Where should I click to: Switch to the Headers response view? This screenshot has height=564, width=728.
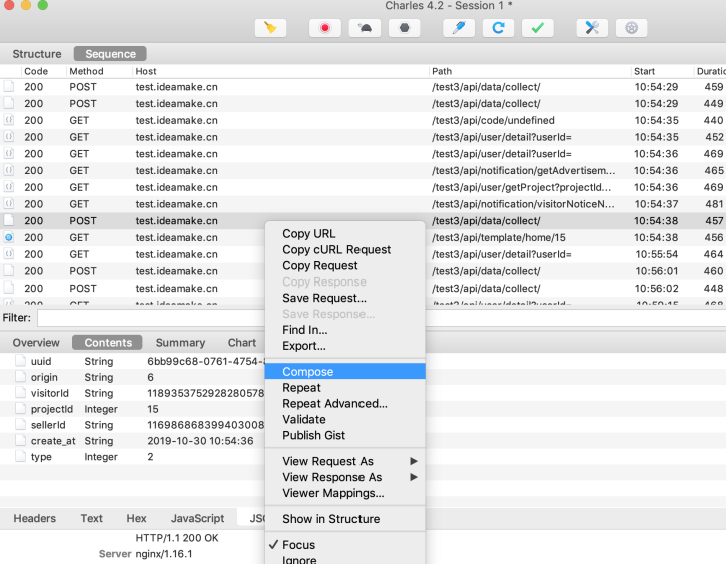click(x=34, y=518)
